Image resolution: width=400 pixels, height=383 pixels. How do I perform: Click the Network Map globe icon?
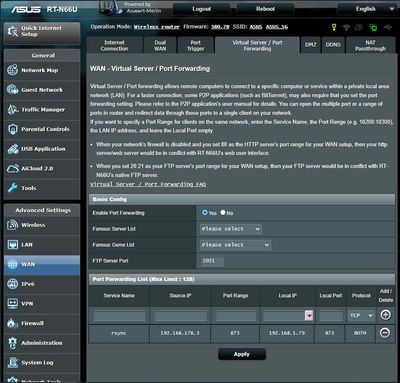point(13,70)
